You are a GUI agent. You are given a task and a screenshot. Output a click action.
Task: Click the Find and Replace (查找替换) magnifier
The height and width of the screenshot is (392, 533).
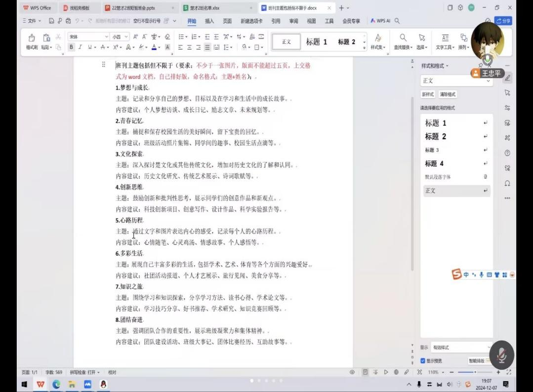pyautogui.click(x=404, y=39)
